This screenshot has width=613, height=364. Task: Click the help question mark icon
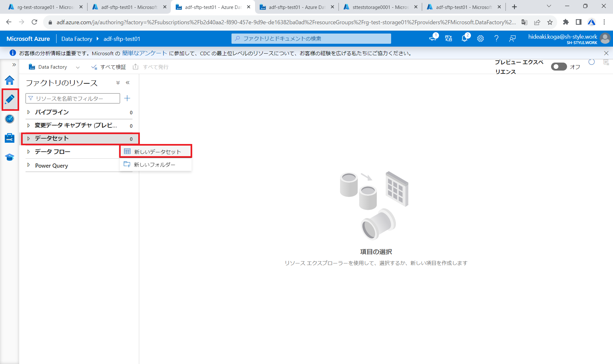[496, 39]
